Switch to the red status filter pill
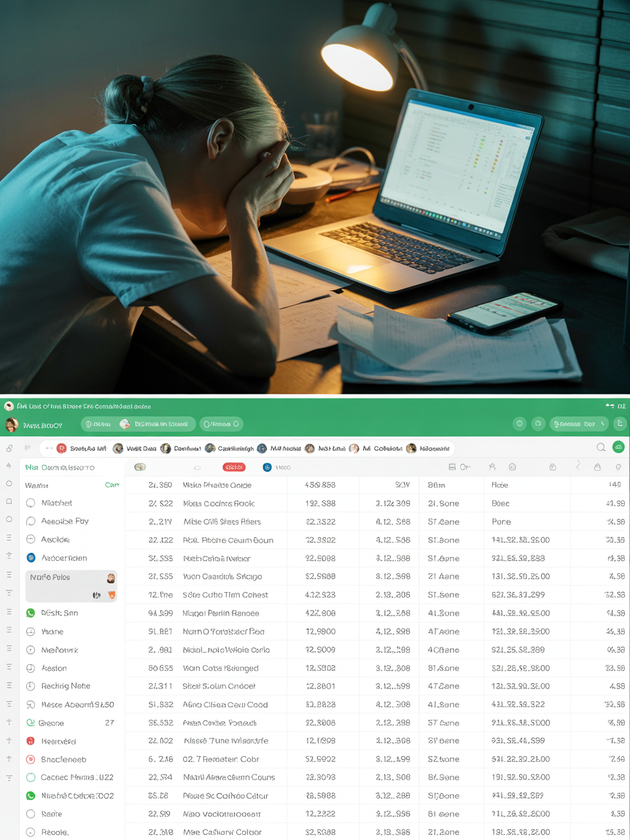 pyautogui.click(x=233, y=468)
